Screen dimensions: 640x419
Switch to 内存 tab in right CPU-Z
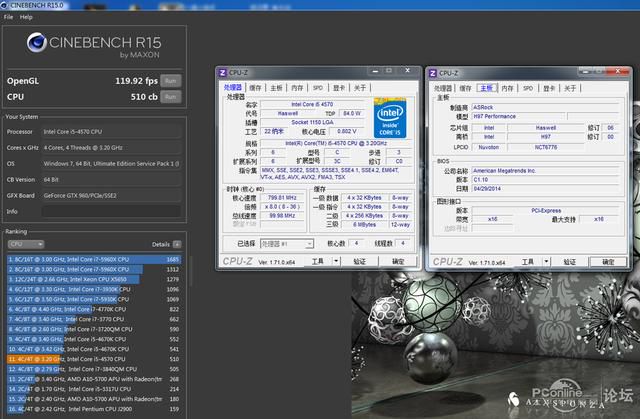(507, 88)
